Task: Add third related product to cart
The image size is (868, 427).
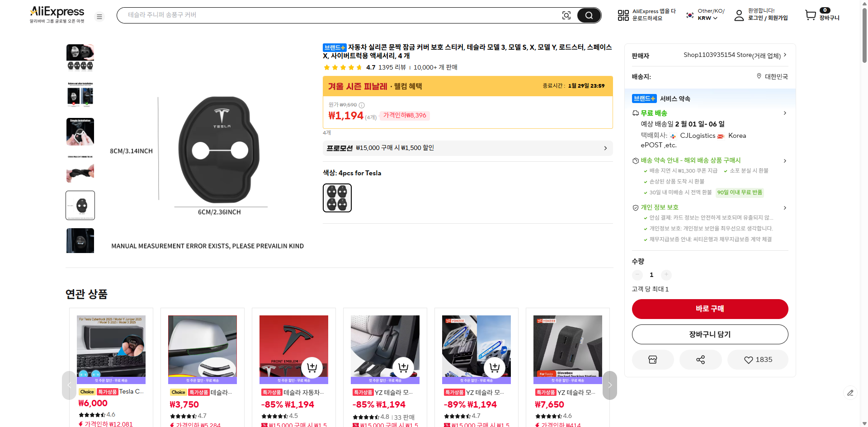Action: pyautogui.click(x=312, y=368)
